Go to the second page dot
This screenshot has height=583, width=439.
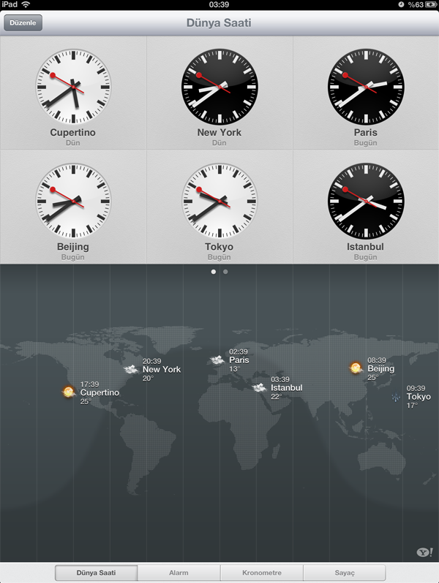pos(225,272)
